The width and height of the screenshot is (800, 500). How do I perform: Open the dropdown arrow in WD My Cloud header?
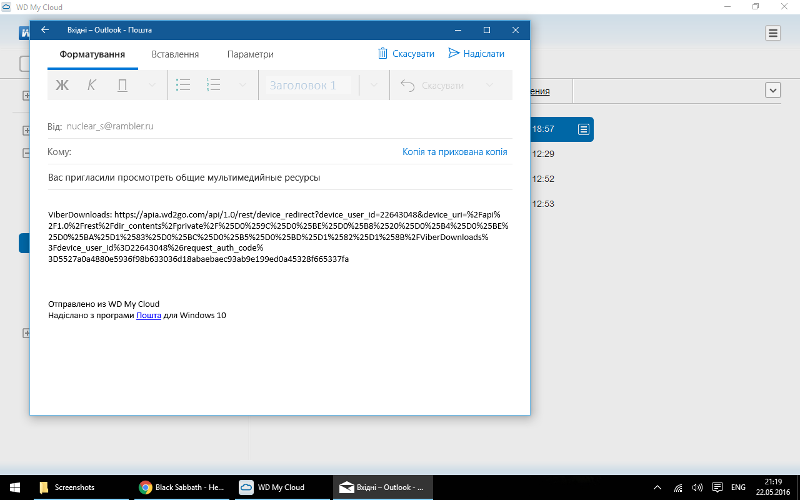point(773,90)
